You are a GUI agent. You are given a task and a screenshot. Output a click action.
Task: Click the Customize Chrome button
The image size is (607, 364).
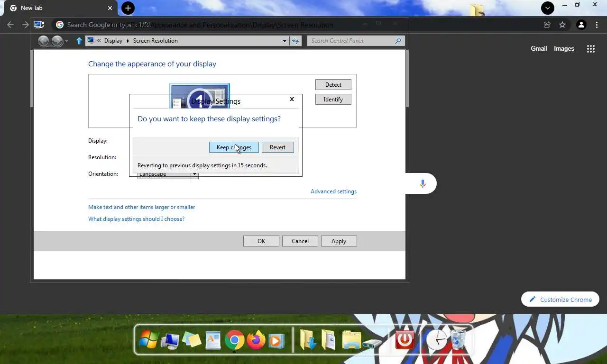click(x=560, y=300)
